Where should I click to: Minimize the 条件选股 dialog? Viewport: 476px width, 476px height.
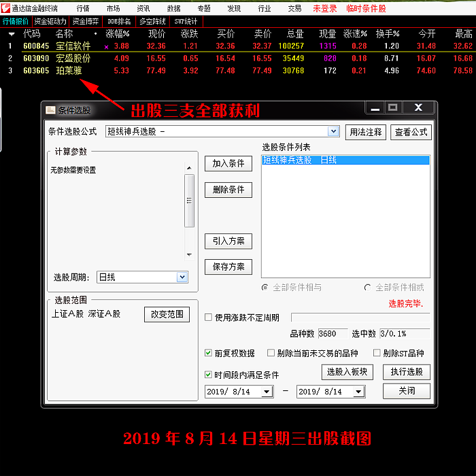click(375, 107)
